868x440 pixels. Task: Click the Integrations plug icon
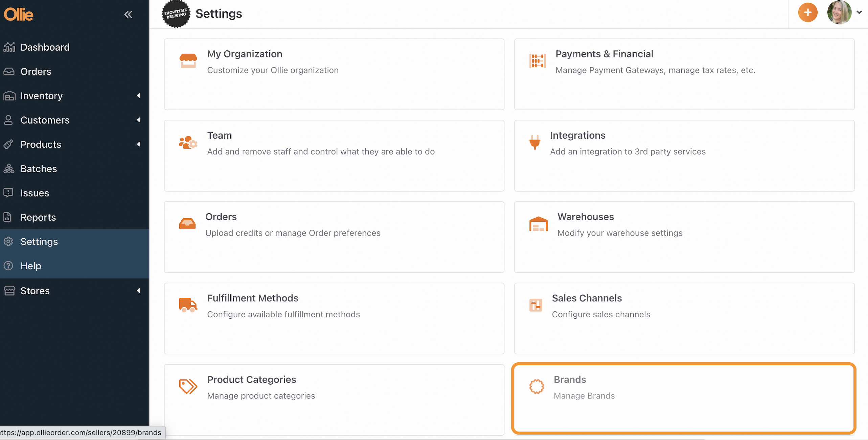point(535,142)
